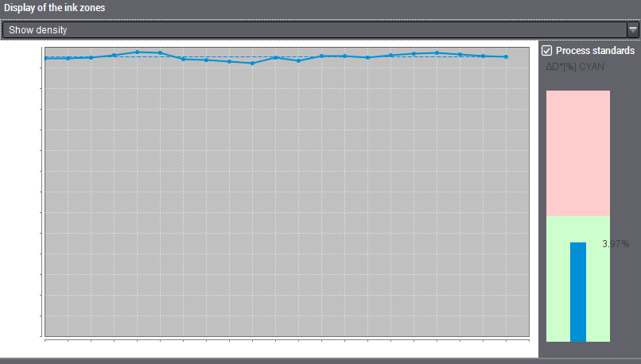641x364 pixels.
Task: Click the ΔD*[%] CYAN label
Action: point(574,67)
